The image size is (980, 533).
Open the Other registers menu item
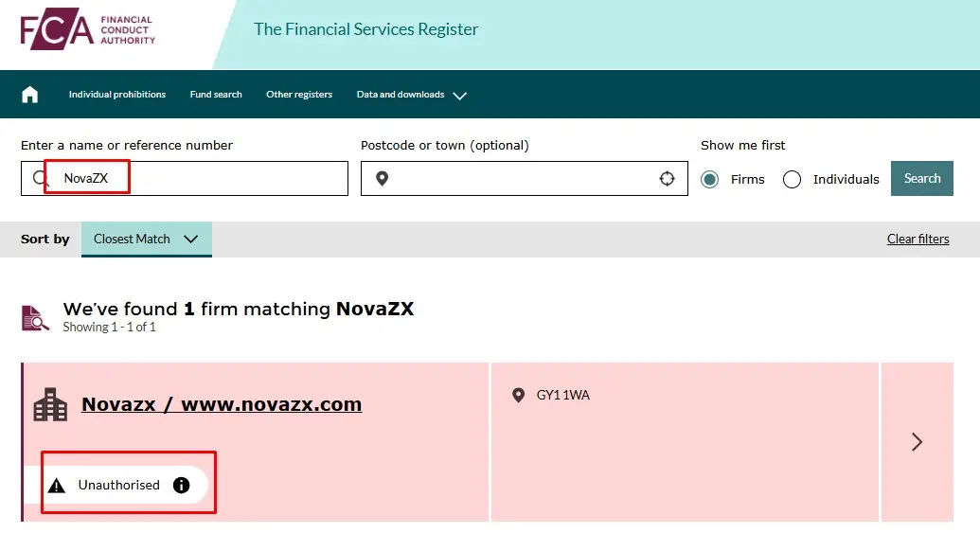click(299, 95)
